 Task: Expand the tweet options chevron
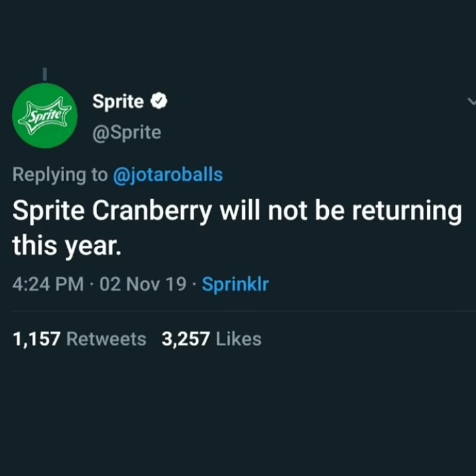(x=472, y=101)
